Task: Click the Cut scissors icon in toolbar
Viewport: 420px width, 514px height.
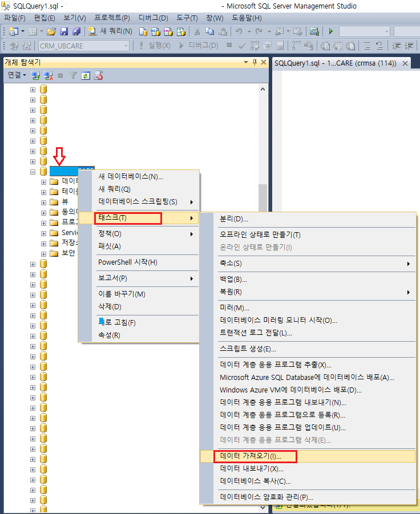Action: click(197, 31)
